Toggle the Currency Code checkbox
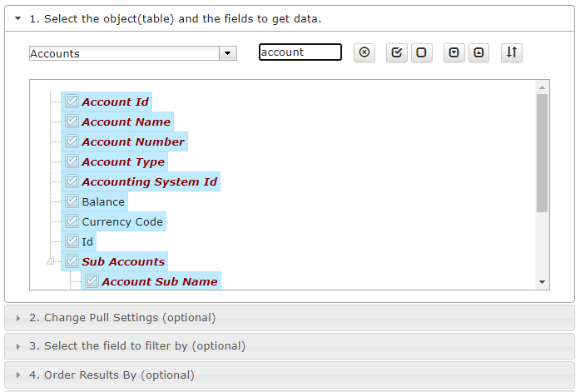The height and width of the screenshot is (392, 580). (72, 221)
